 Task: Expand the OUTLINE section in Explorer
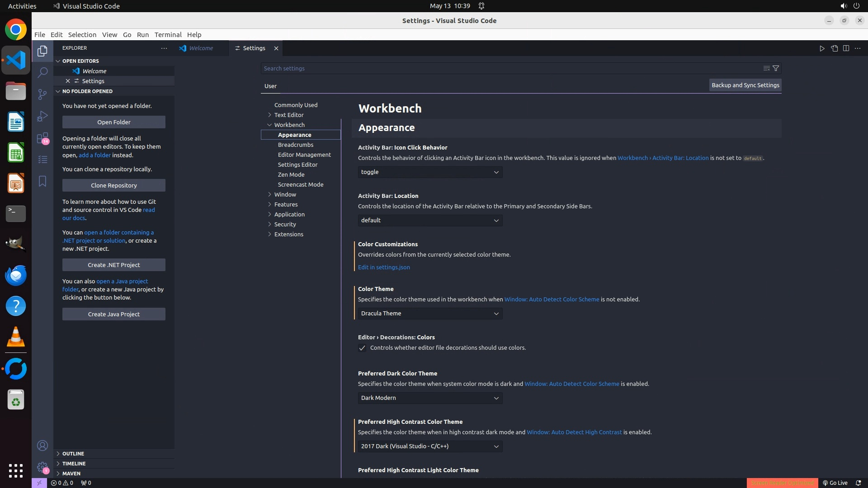click(73, 454)
